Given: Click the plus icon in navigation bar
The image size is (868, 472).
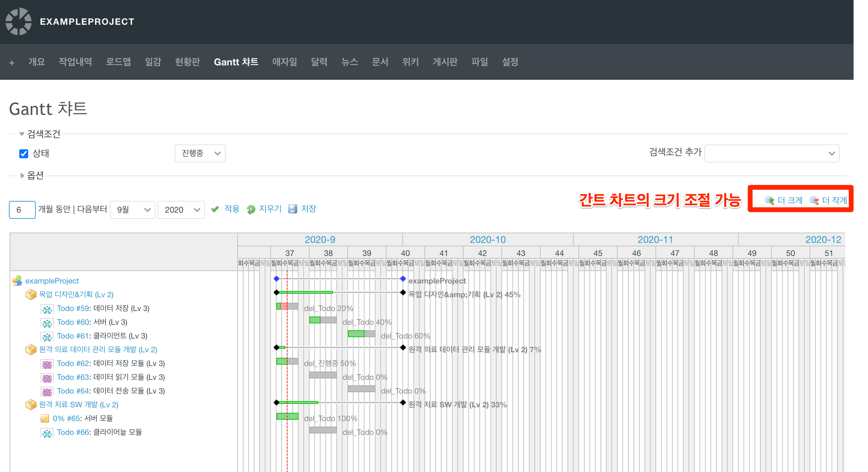Looking at the screenshot, I should click(x=12, y=63).
